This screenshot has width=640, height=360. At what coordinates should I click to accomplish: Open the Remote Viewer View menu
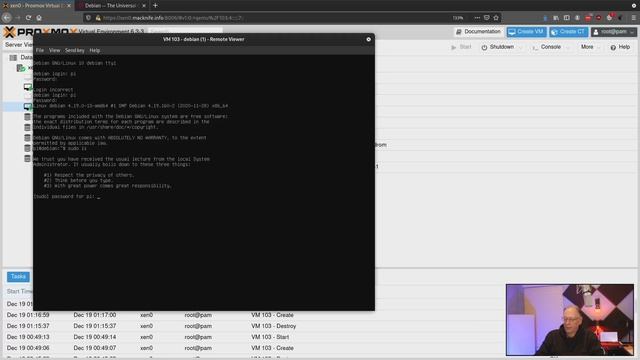(x=54, y=50)
